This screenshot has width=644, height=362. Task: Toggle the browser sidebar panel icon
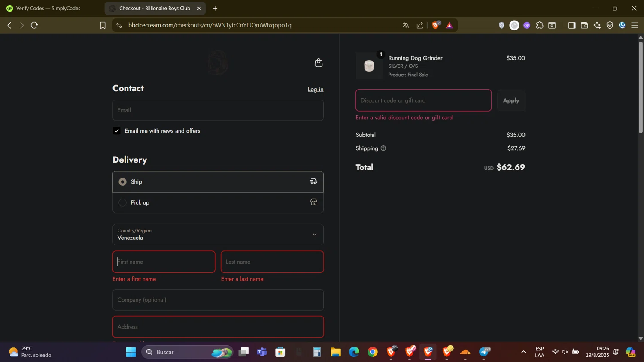point(571,25)
